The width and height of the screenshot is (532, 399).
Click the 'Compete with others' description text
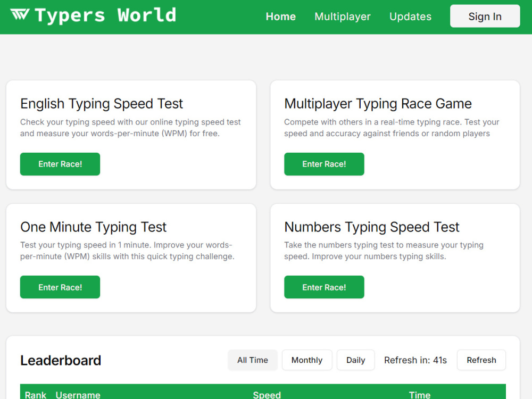point(392,128)
